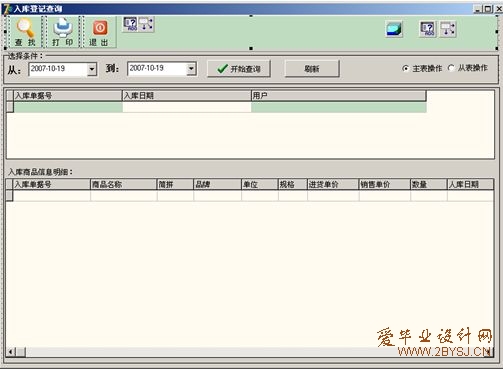Open the 到 end date dropdown arrow
Screen dimensions: 503x370
191,69
